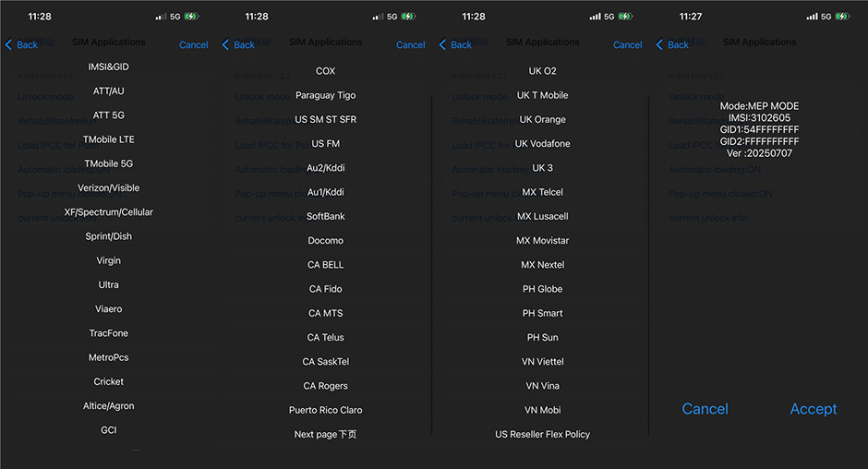Select VN Viettel carrier
This screenshot has height=469, width=868.
click(543, 362)
